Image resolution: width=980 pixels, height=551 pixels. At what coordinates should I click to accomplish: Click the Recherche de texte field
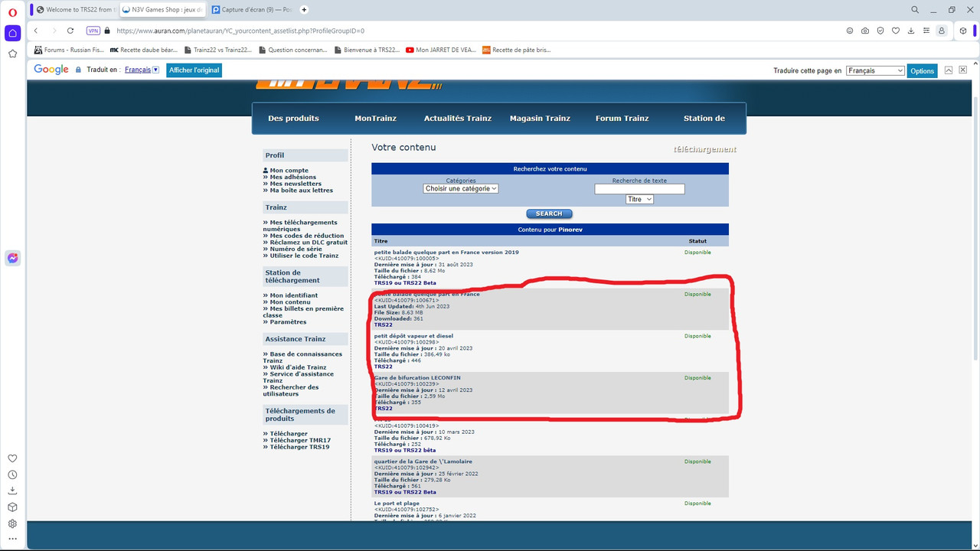click(x=639, y=189)
